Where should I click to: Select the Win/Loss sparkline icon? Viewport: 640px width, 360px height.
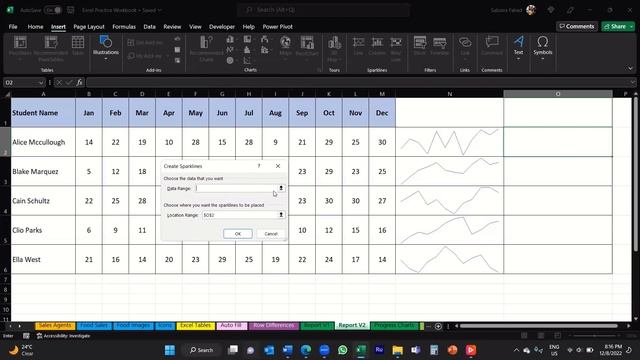pyautogui.click(x=396, y=48)
